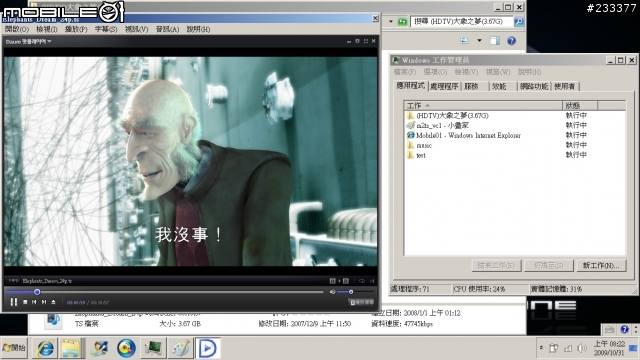Image resolution: width=640 pixels, height=360 pixels.
Task: Open Windows Explorer folder taskbar icon
Action: point(71,348)
